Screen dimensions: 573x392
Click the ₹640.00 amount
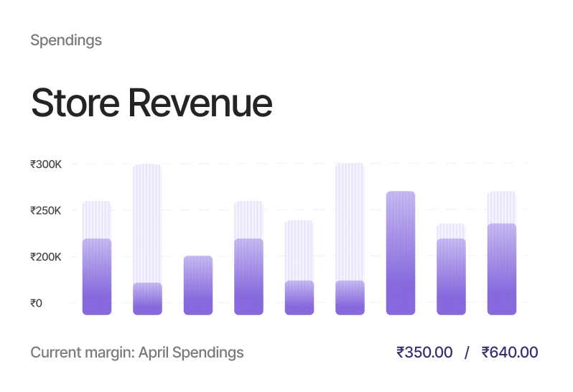coord(510,353)
